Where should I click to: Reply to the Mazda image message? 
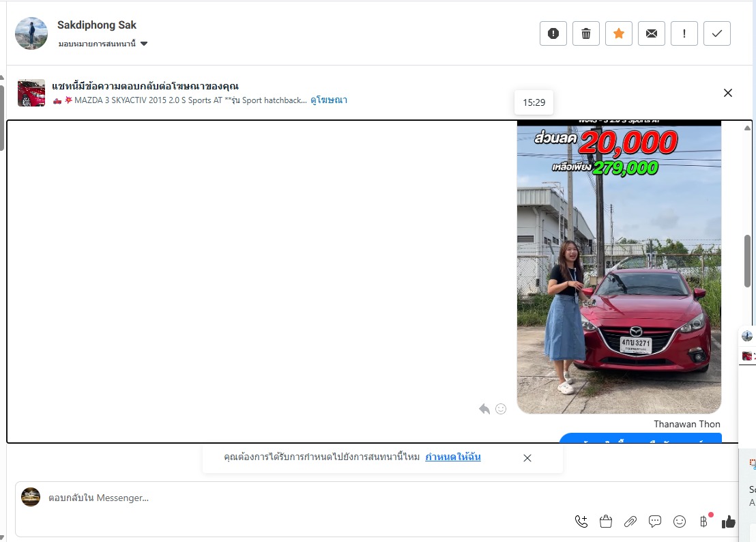coord(484,409)
